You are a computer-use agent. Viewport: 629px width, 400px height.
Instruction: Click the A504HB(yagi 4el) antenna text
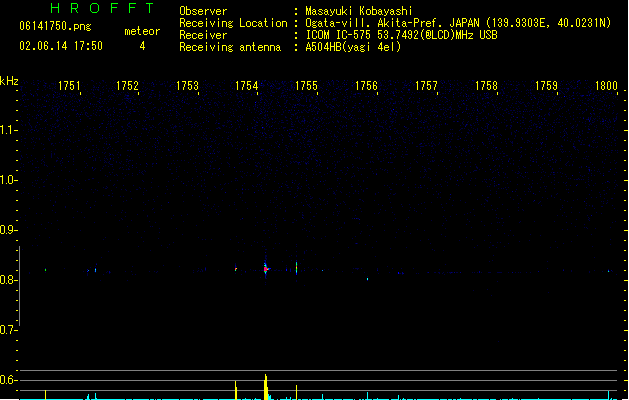353,47
